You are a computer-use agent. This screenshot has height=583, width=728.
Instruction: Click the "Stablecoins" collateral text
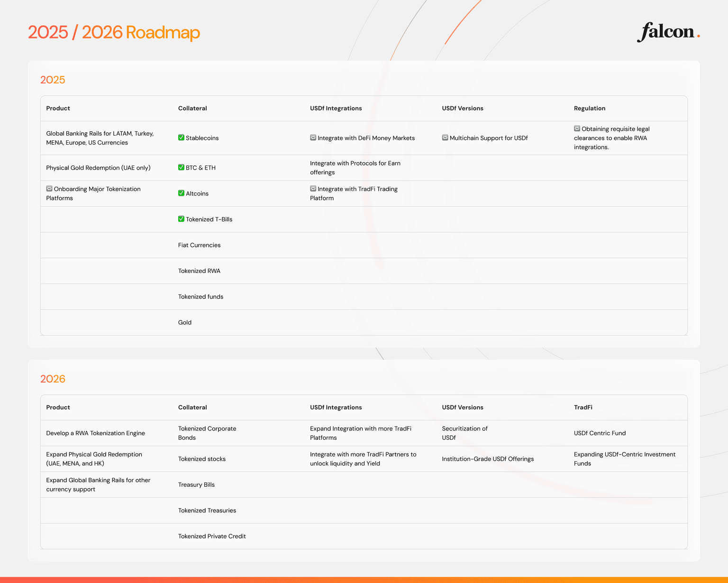coord(202,138)
